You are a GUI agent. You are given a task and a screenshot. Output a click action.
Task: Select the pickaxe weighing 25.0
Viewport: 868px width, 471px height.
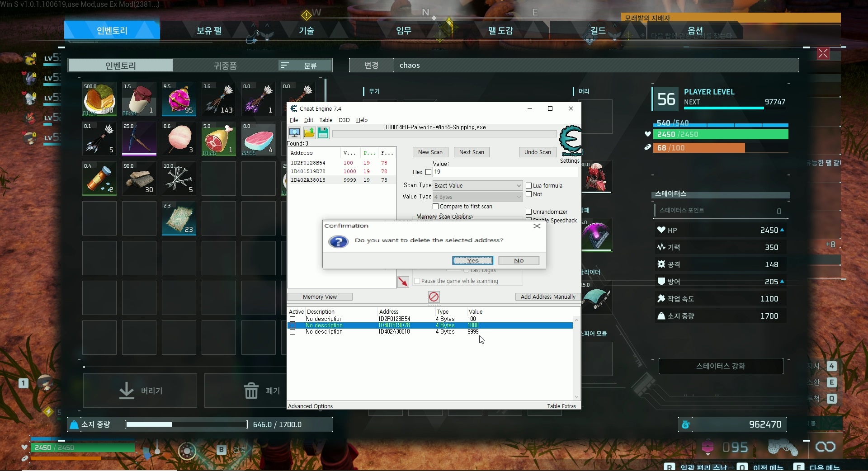point(139,139)
